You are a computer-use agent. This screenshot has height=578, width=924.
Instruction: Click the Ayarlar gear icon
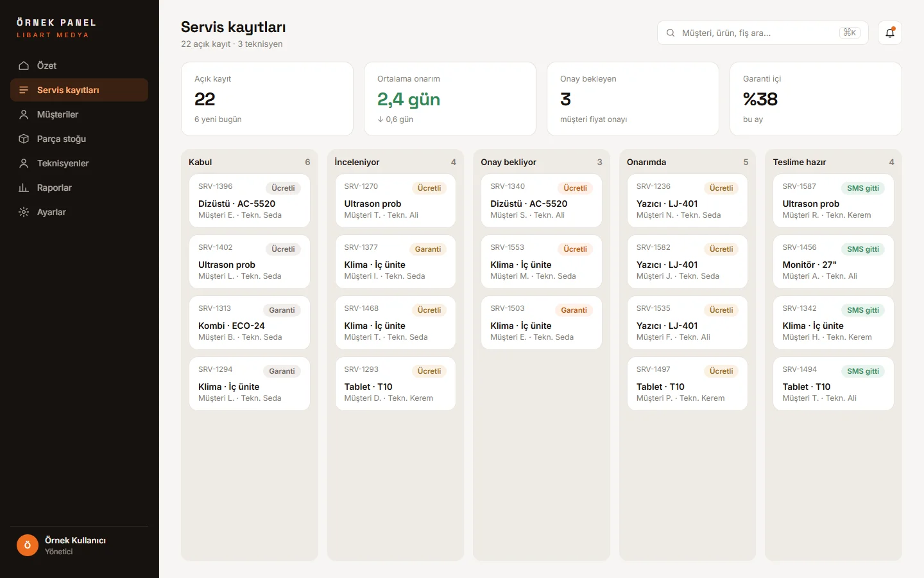pyautogui.click(x=24, y=212)
